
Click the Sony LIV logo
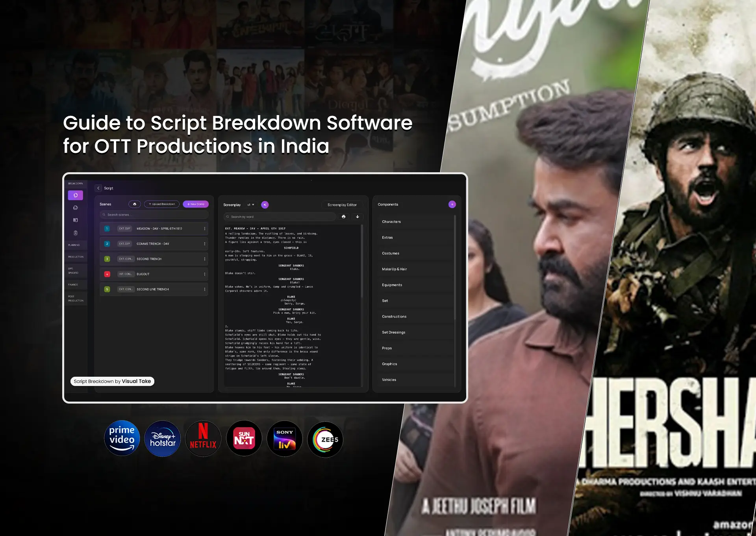point(285,439)
